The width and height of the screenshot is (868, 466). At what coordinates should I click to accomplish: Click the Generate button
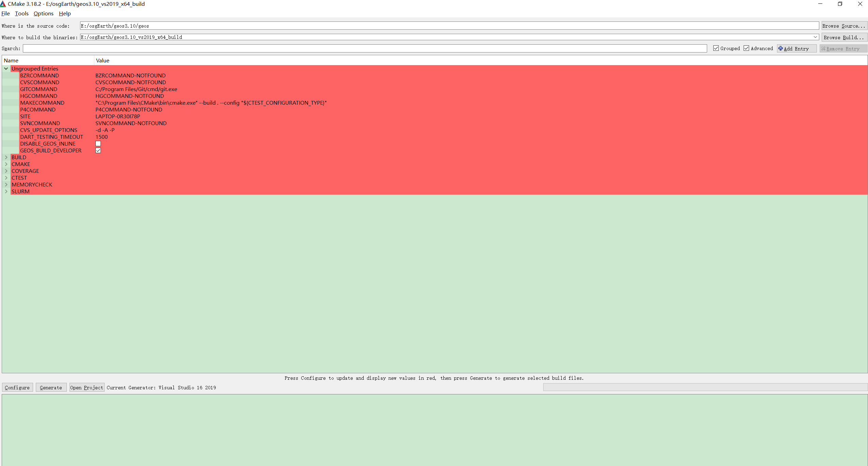(51, 388)
